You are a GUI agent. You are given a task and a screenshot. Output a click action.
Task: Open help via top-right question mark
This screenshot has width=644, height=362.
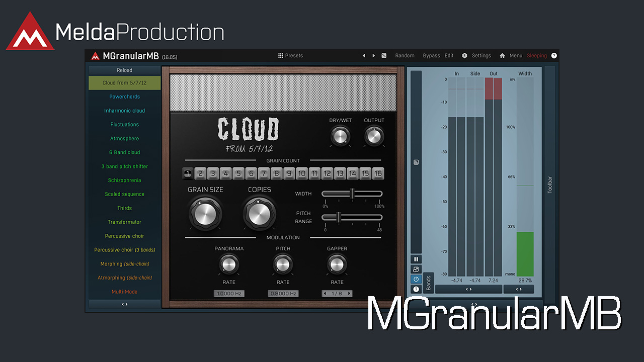pyautogui.click(x=554, y=56)
